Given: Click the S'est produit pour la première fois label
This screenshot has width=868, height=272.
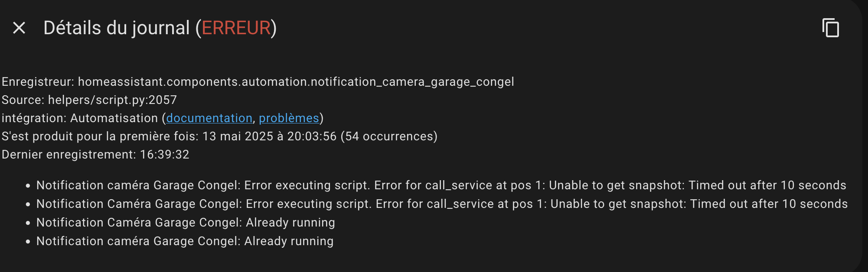Looking at the screenshot, I should [x=100, y=136].
